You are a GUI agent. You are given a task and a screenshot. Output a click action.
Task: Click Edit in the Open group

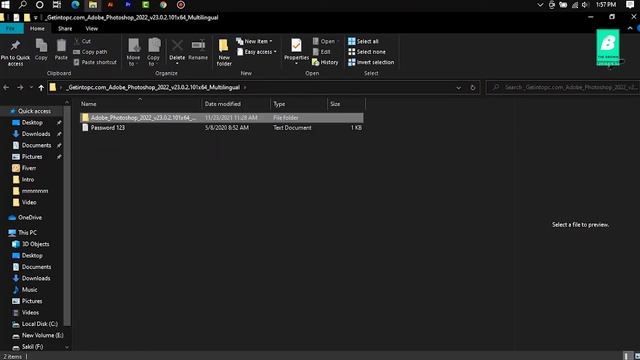pyautogui.click(x=322, y=52)
